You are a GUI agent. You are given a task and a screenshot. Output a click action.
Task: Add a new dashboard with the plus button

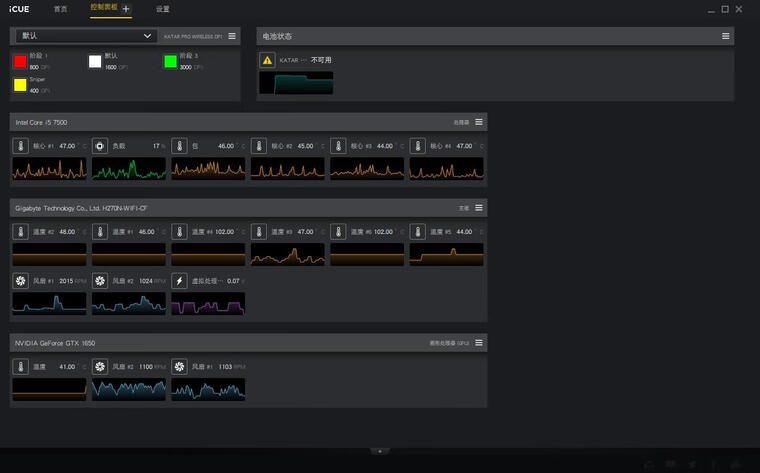click(126, 9)
